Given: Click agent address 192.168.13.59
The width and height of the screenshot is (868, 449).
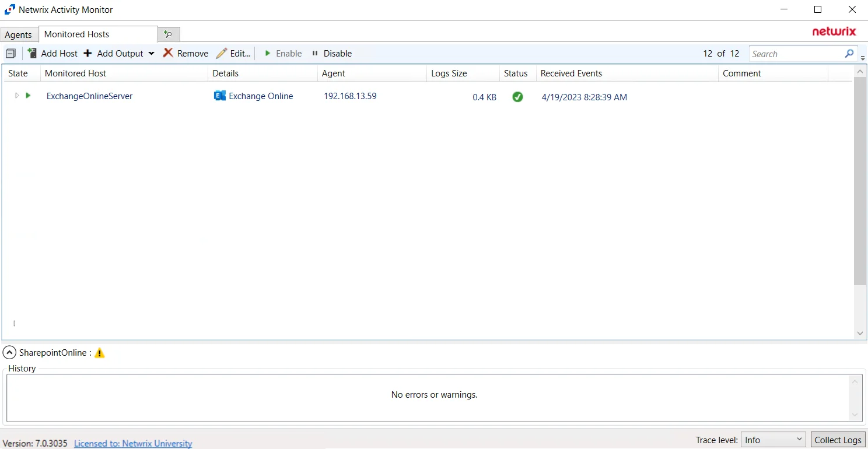Looking at the screenshot, I should pyautogui.click(x=350, y=96).
